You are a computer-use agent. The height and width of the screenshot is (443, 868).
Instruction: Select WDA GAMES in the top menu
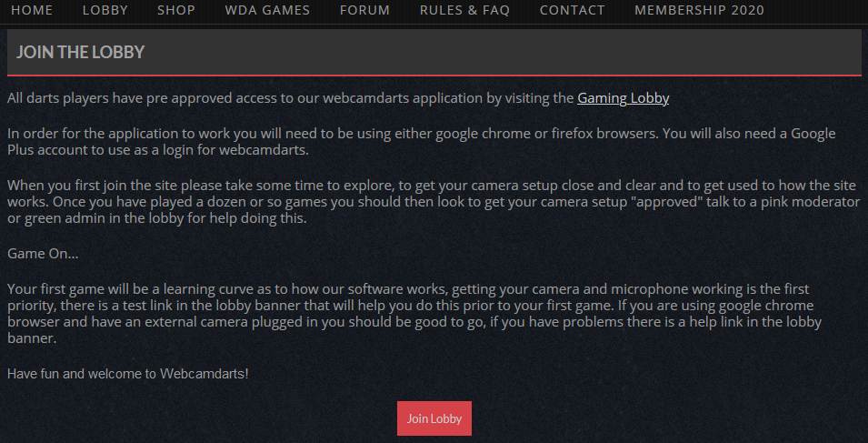coord(267,11)
